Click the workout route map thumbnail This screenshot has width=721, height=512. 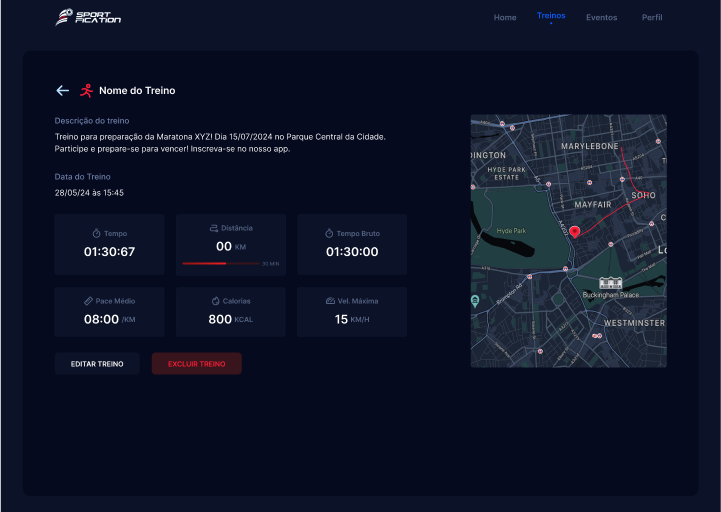[568, 241]
